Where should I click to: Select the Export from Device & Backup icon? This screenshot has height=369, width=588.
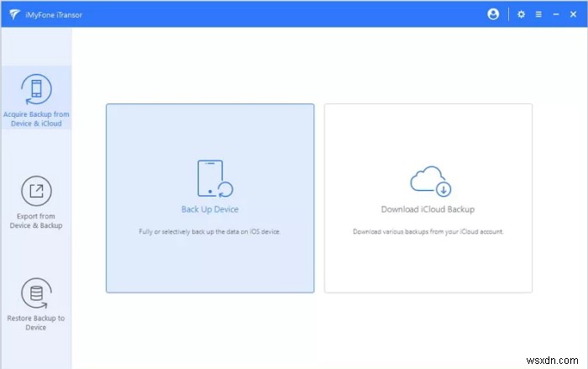pyautogui.click(x=36, y=191)
